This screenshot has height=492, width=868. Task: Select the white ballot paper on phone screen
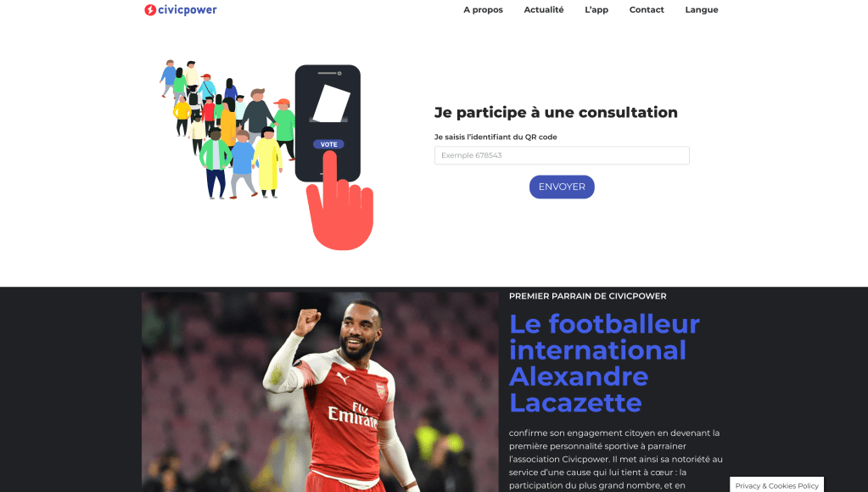tap(330, 104)
